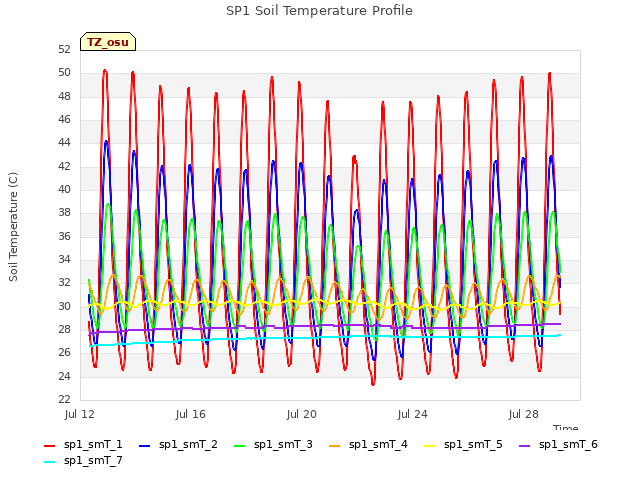Toggle sp1_smT_4 series in legend

[368, 444]
